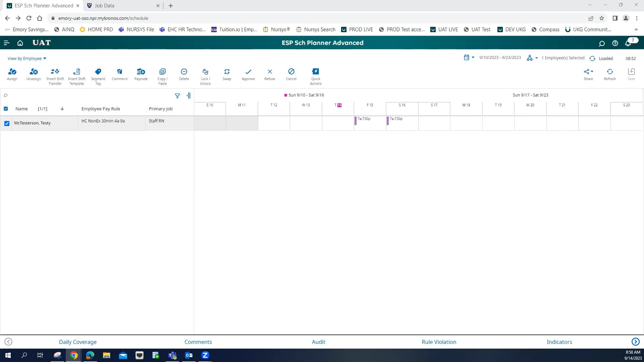Image resolution: width=644 pixels, height=362 pixels.
Task: Open the schedule search magnifier
Action: pyautogui.click(x=6, y=95)
